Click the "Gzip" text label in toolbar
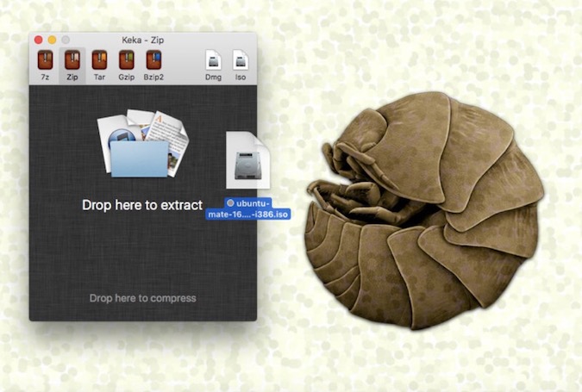 pos(126,78)
